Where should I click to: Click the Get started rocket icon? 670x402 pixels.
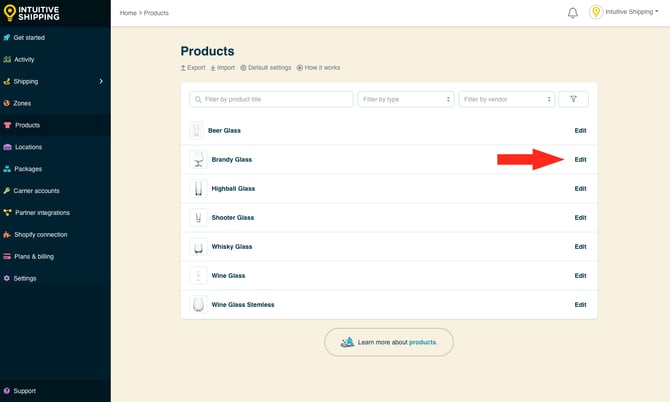tap(7, 37)
